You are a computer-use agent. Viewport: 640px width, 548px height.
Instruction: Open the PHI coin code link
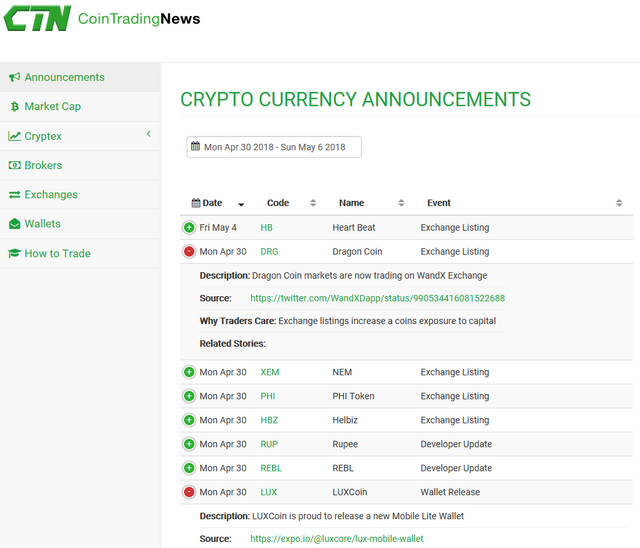pyautogui.click(x=268, y=396)
